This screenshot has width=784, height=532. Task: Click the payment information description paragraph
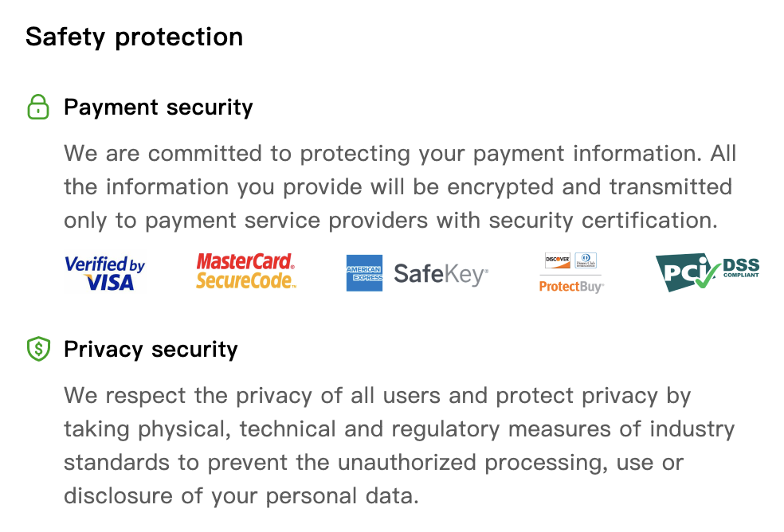click(x=398, y=186)
